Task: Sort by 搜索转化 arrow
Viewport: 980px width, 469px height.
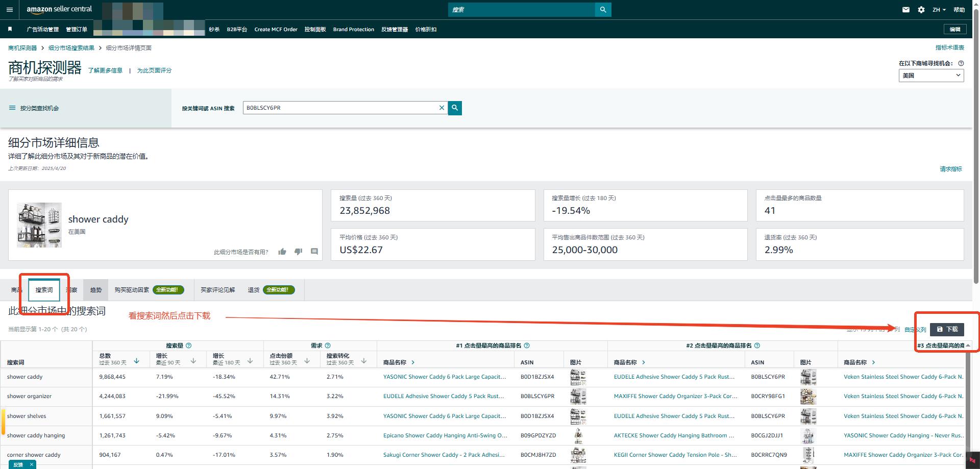Action: pos(364,361)
